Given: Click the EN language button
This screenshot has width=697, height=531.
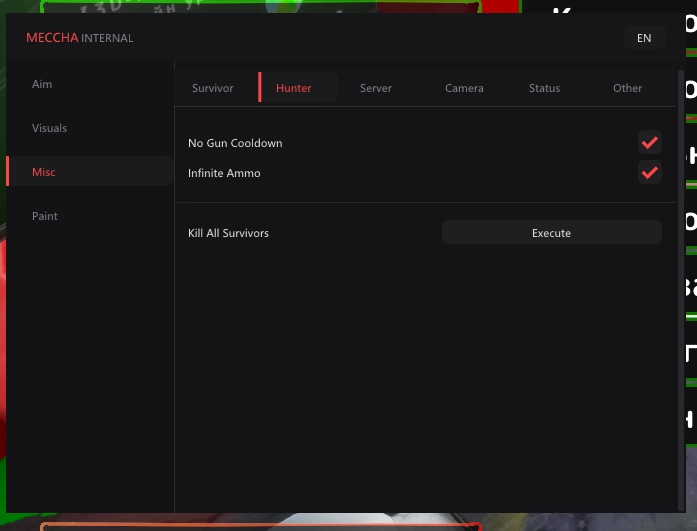Looking at the screenshot, I should pyautogui.click(x=644, y=38).
